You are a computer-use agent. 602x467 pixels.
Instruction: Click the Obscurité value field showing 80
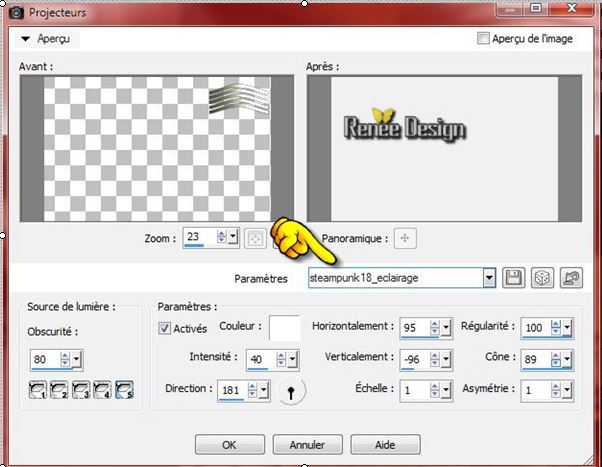pyautogui.click(x=45, y=359)
